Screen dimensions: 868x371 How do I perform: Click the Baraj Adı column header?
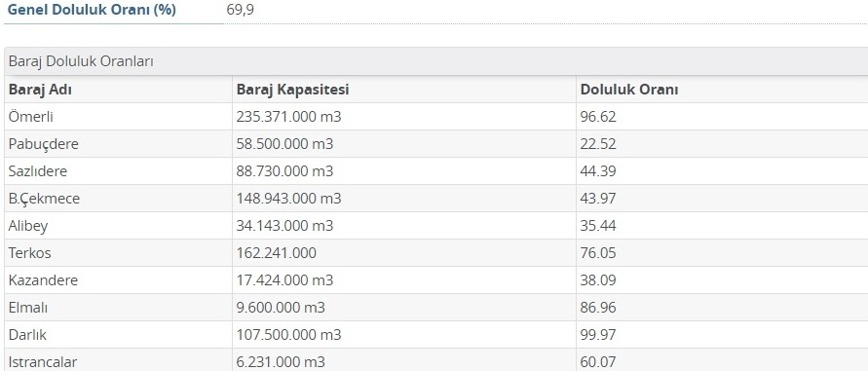pos(40,90)
